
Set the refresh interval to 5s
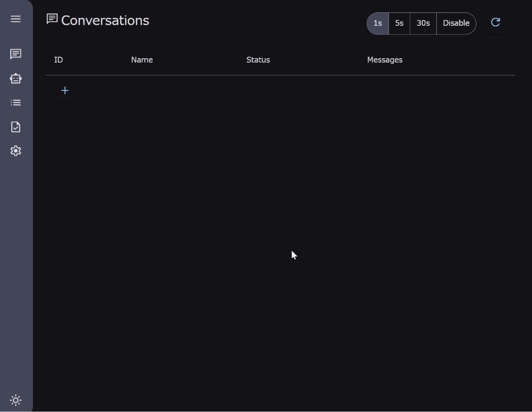point(399,23)
